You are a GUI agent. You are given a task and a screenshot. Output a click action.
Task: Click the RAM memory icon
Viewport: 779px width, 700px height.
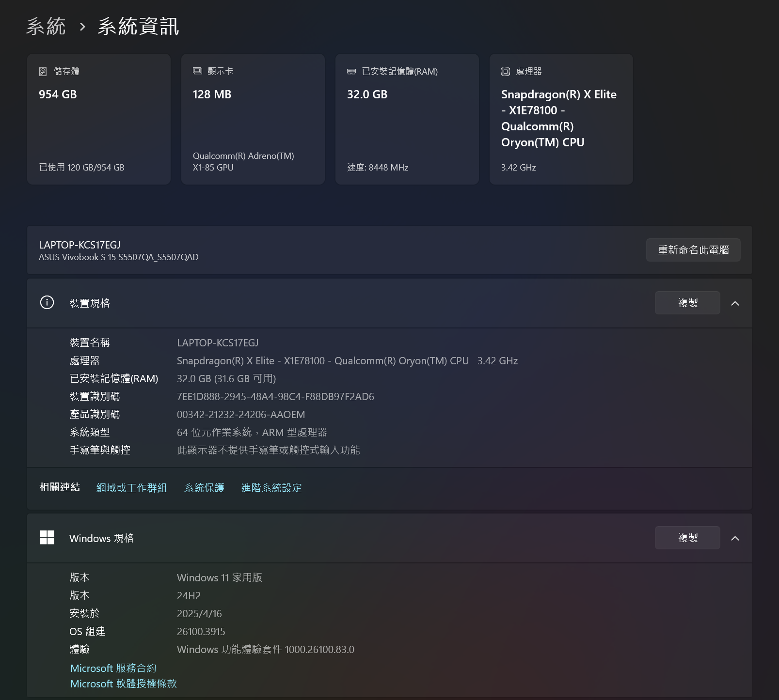point(351,71)
